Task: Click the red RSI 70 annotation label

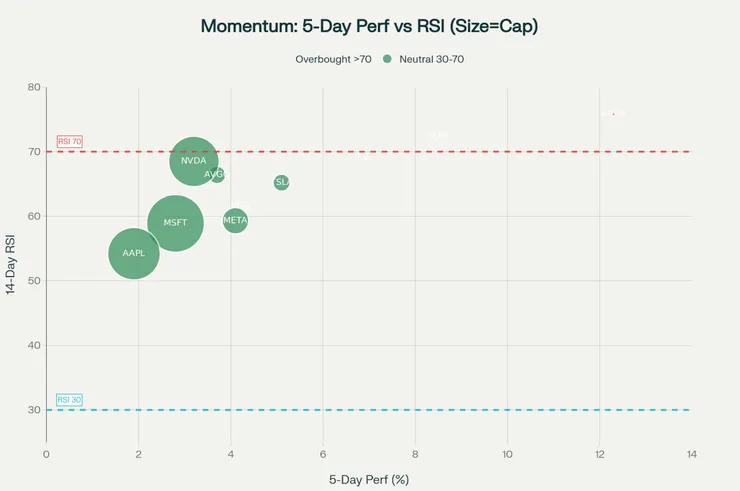Action: (69, 142)
